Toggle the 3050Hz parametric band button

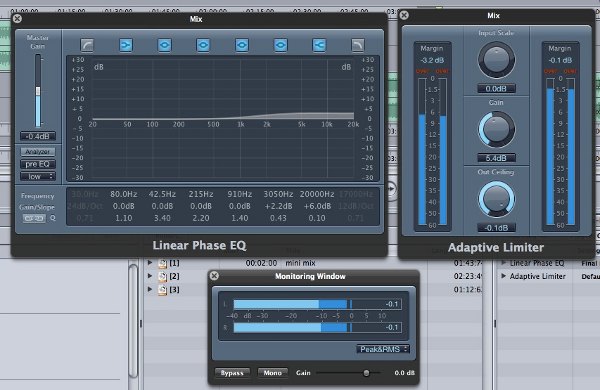pos(280,45)
